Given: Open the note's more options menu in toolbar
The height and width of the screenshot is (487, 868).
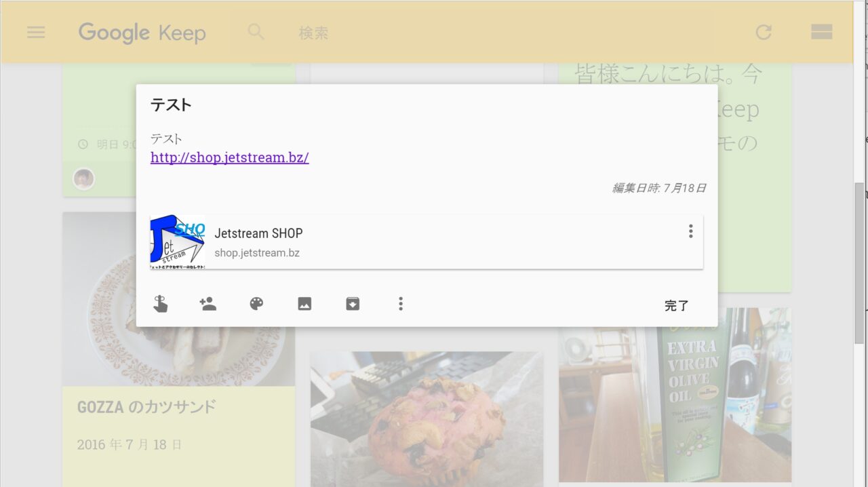Looking at the screenshot, I should pos(401,304).
